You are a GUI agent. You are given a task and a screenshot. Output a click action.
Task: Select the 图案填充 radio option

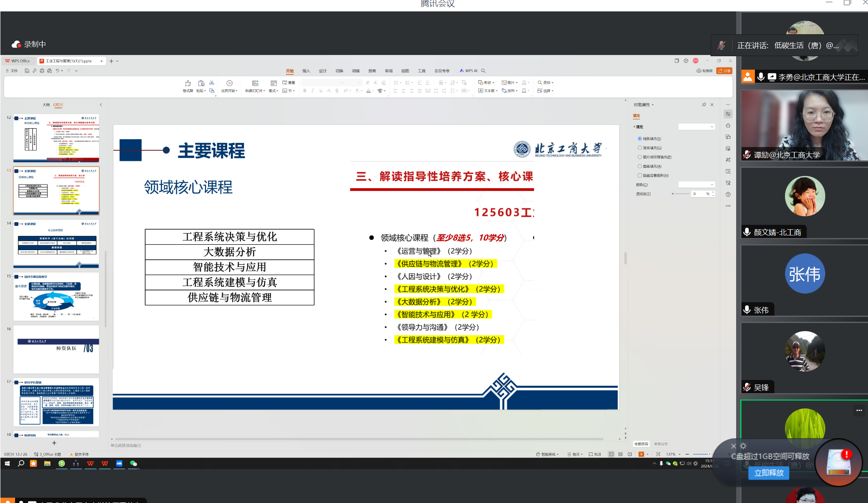(x=640, y=166)
